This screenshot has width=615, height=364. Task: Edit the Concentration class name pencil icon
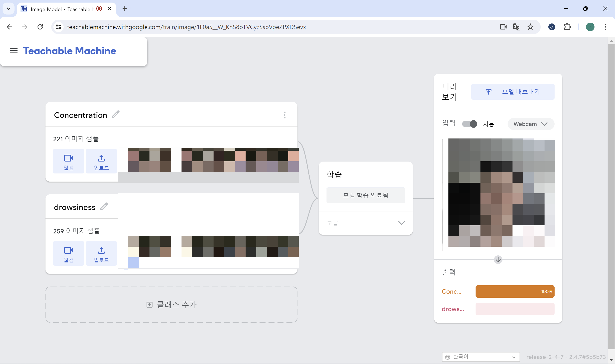pyautogui.click(x=116, y=114)
